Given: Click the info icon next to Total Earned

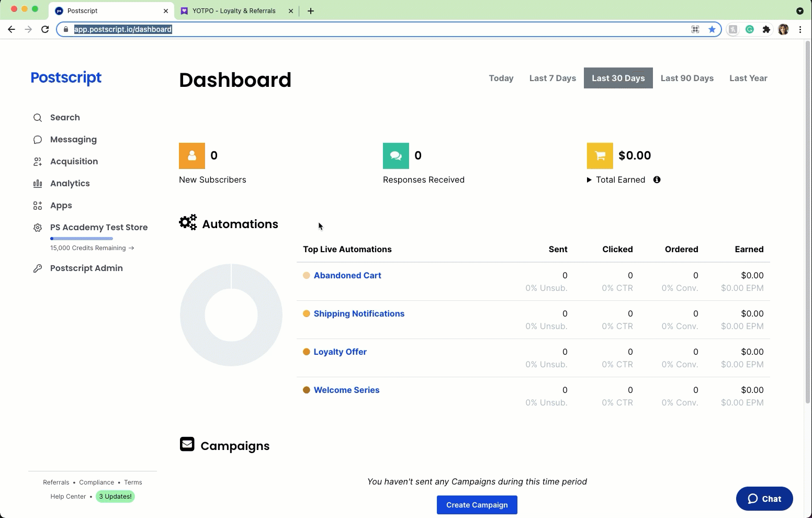Looking at the screenshot, I should click(657, 179).
